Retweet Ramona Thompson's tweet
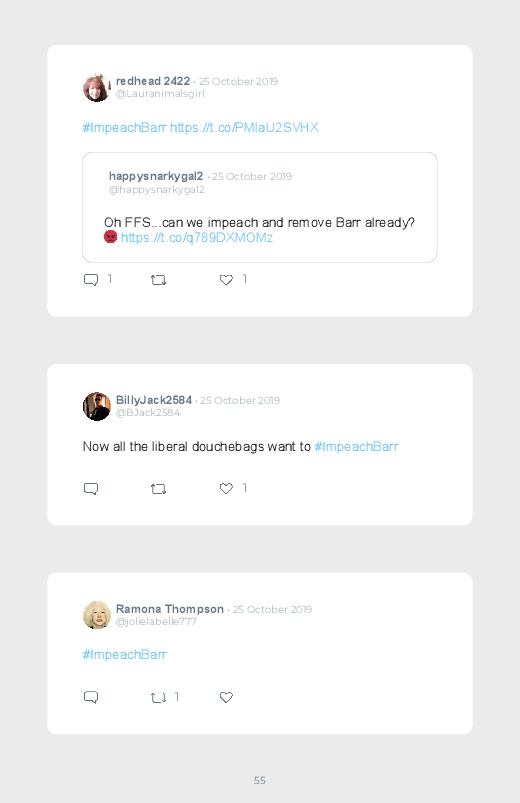The height and width of the screenshot is (803, 520). [158, 698]
